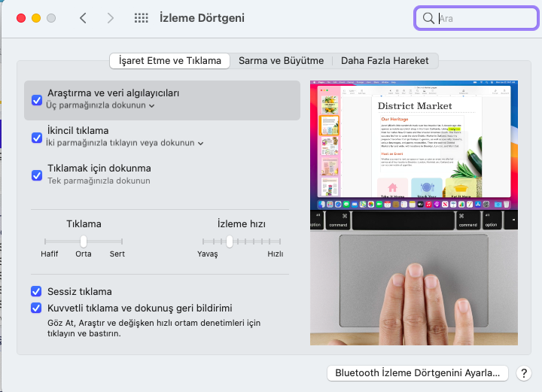This screenshot has width=542, height=392.
Task: Uncheck Tıklamak için dokunma
Action: click(37, 175)
